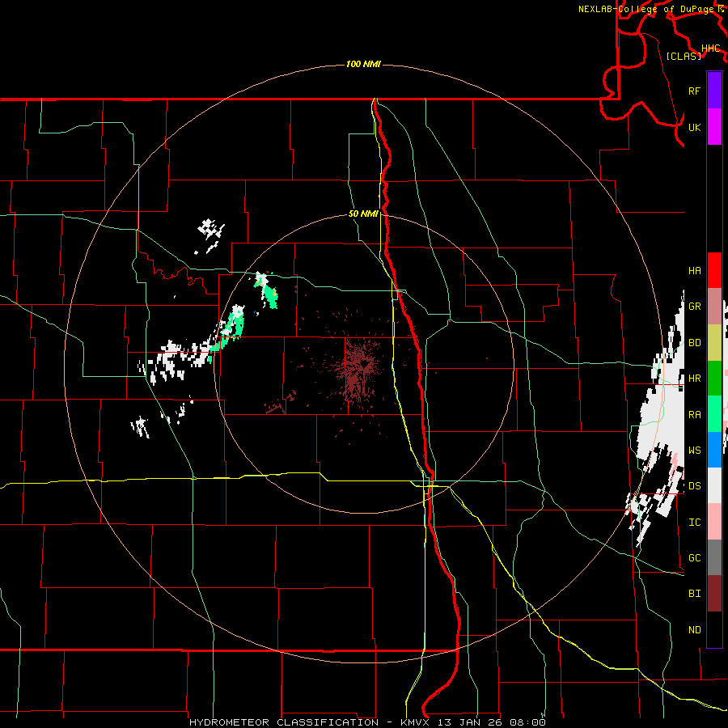Screen dimensions: 728x728
Task: Click the GR legend color block
Action: point(714,307)
